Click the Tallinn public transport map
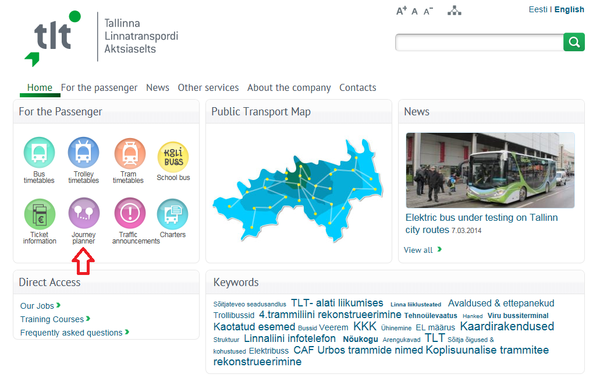Image resolution: width=600 pixels, height=381 pixels. tap(298, 190)
